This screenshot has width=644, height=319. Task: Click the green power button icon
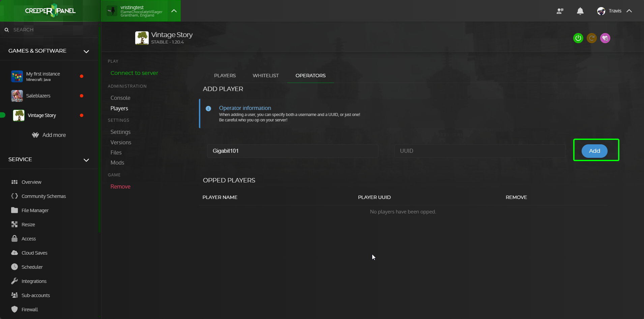click(x=578, y=38)
